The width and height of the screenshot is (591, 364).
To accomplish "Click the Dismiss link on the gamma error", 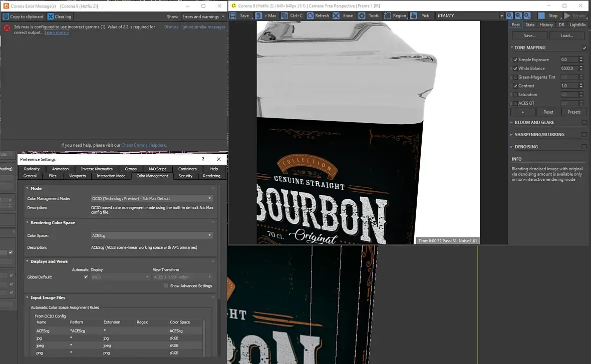I will click(x=171, y=27).
